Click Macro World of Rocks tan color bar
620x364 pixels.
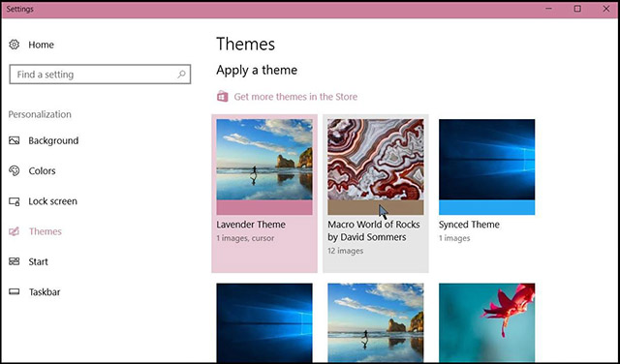click(376, 207)
